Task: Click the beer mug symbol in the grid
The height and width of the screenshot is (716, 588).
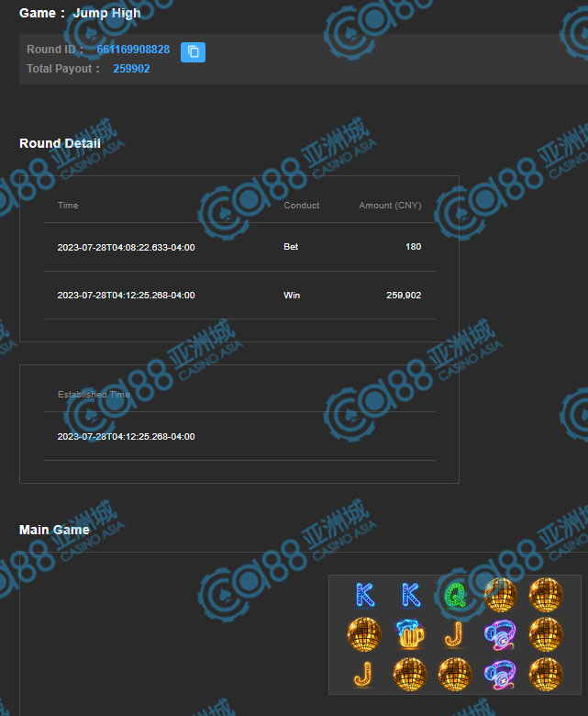Action: (x=410, y=634)
